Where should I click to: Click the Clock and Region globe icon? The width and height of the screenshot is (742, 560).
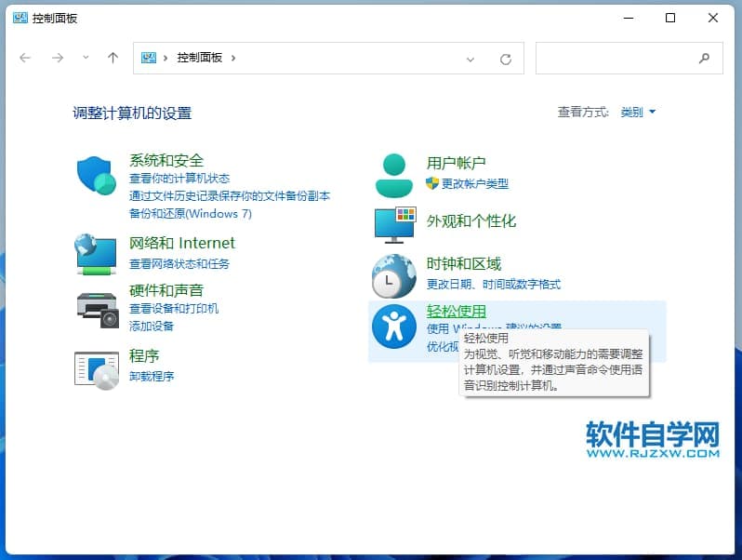tap(393, 275)
